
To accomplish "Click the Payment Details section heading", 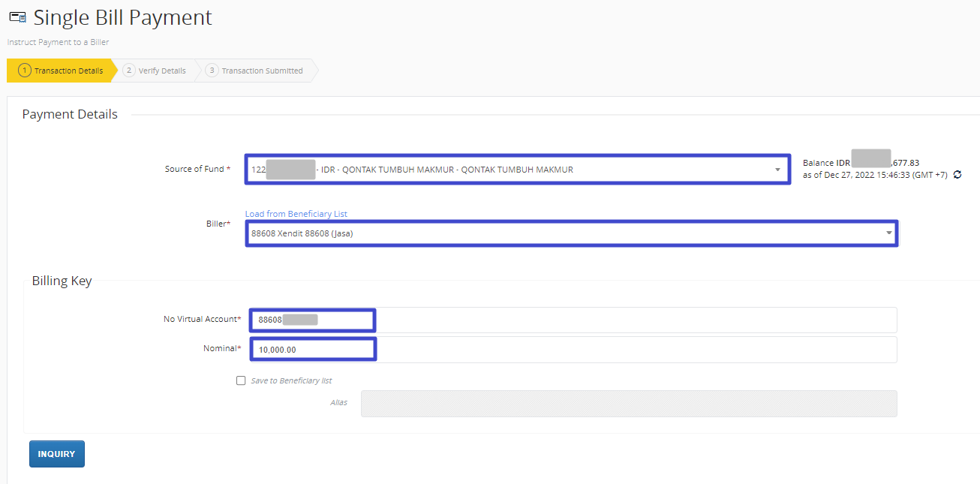I will click(x=70, y=115).
